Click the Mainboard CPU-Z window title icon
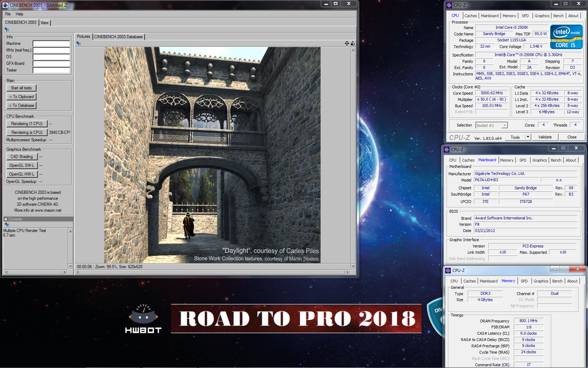 447,150
